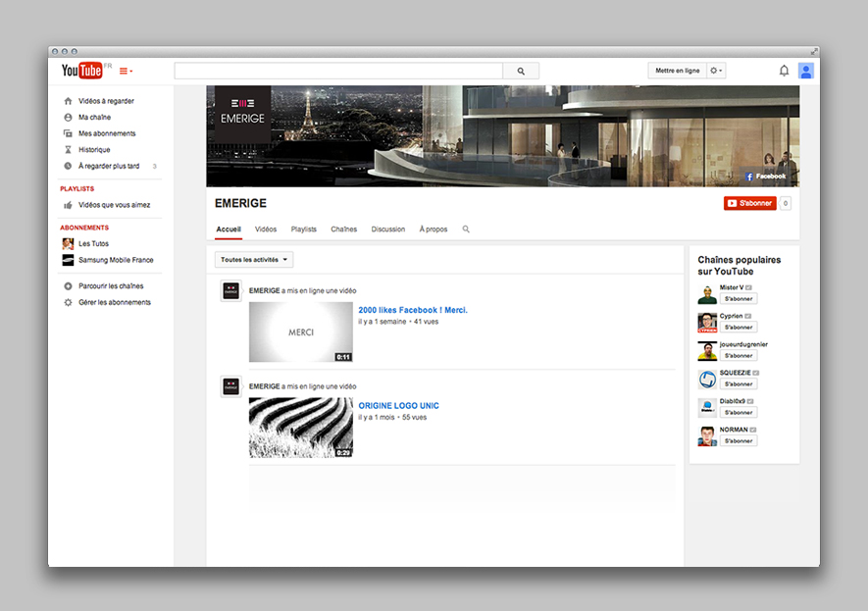
Task: Click EMERIGE avatar beside the 2000 likes post
Action: pos(230,291)
